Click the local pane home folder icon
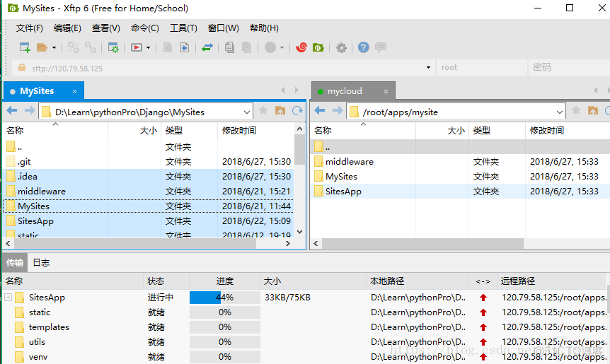 280,111
